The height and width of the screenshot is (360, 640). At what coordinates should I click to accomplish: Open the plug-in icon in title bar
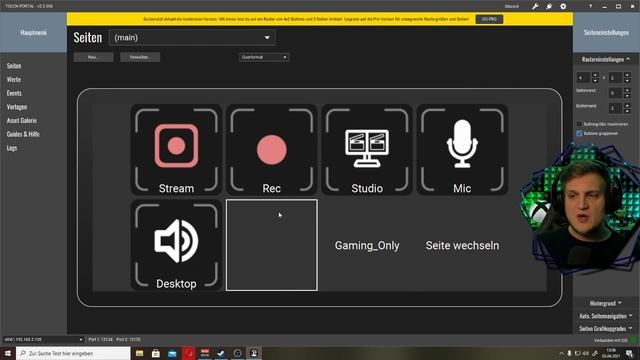click(x=549, y=6)
